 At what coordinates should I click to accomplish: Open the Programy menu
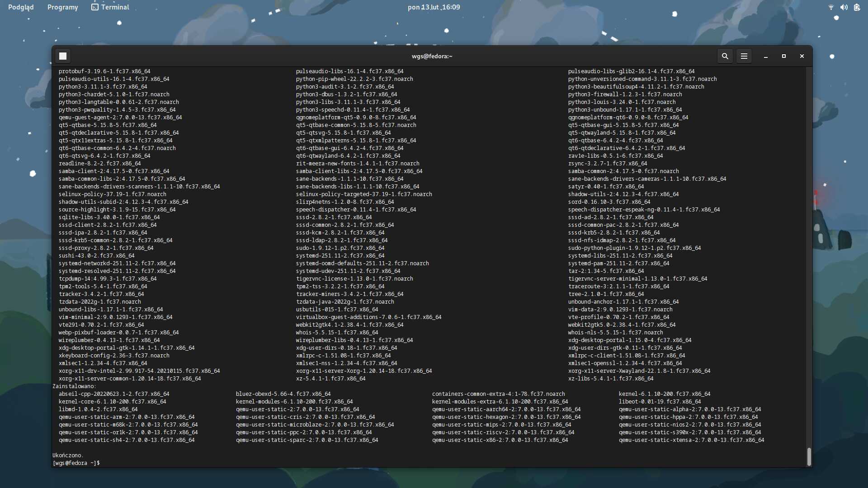pos(63,7)
